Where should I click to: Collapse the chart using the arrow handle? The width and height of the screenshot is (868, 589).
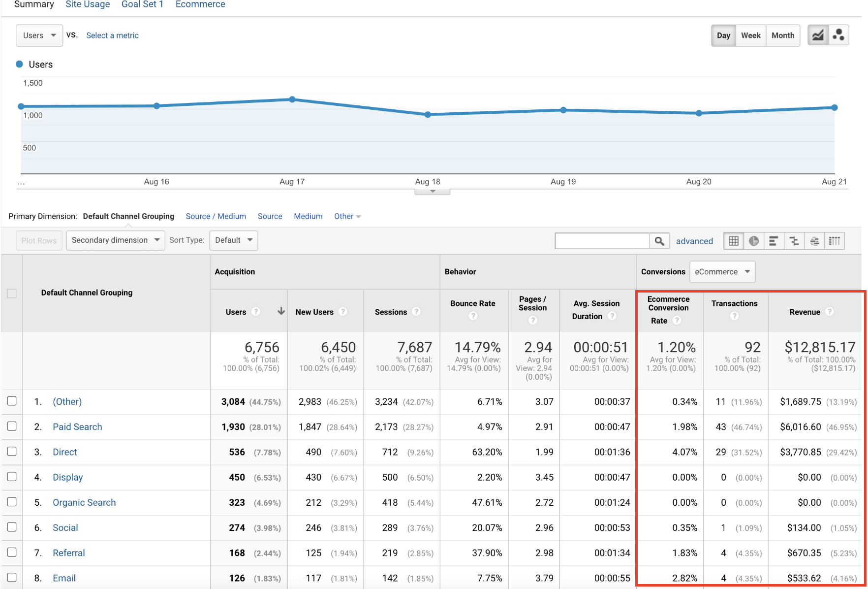coord(433,192)
